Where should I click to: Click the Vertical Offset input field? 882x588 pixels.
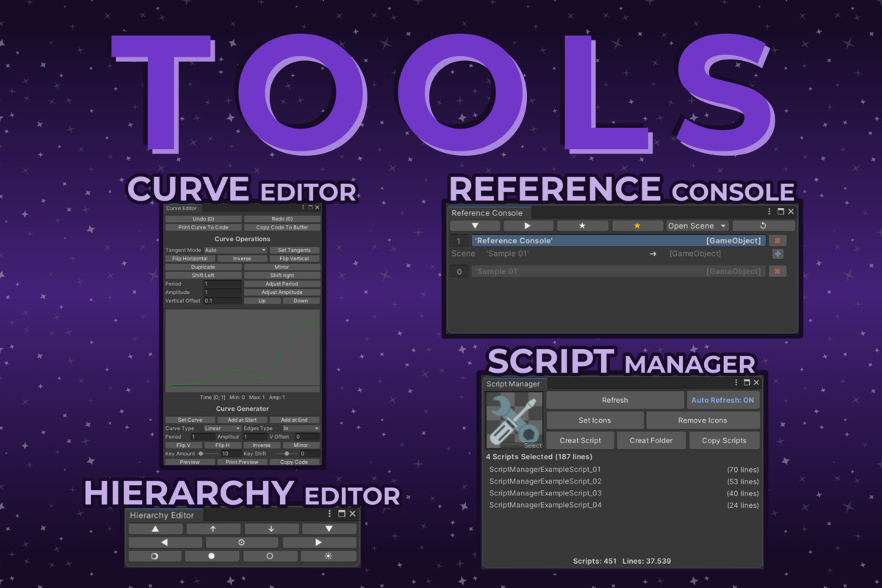pyautogui.click(x=223, y=301)
